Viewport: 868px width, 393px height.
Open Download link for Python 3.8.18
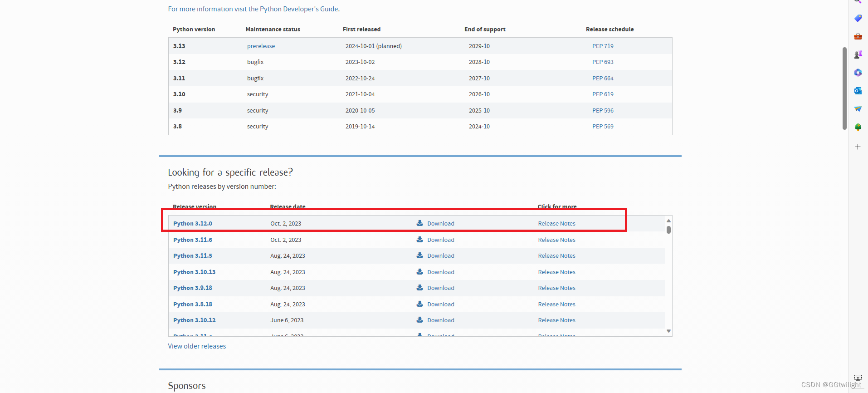click(441, 305)
